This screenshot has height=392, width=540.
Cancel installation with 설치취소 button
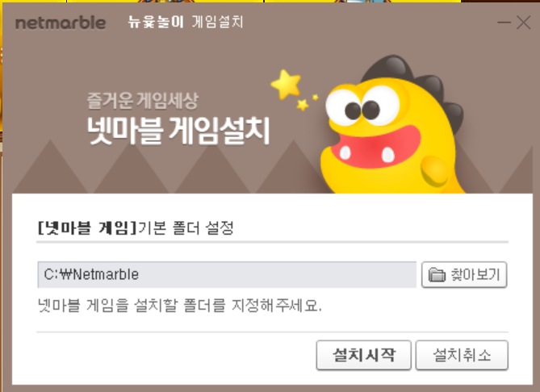(x=462, y=355)
